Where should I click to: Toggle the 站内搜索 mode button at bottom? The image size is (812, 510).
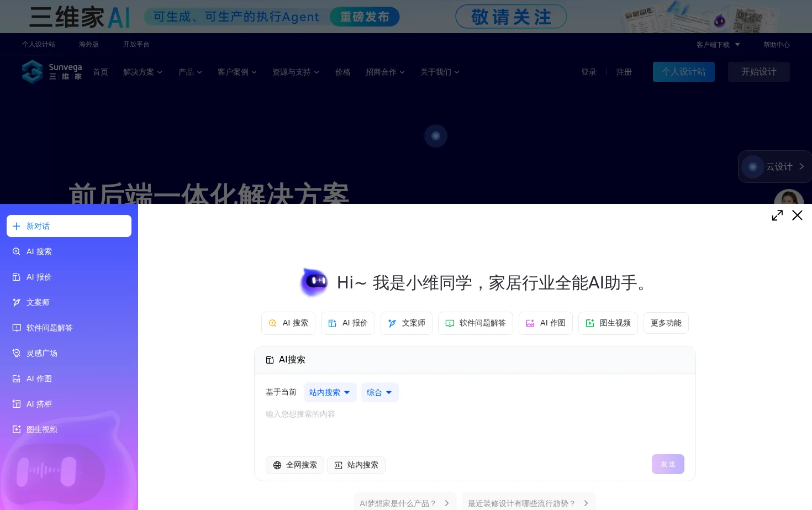[356, 465]
